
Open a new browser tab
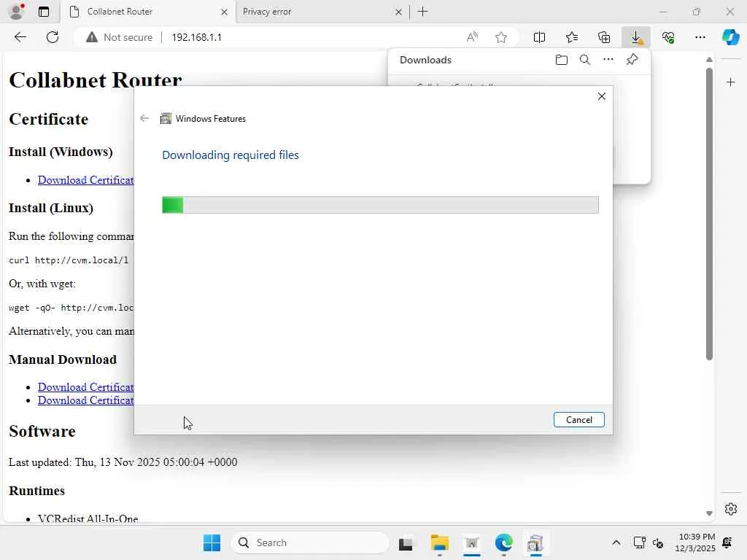422,12
